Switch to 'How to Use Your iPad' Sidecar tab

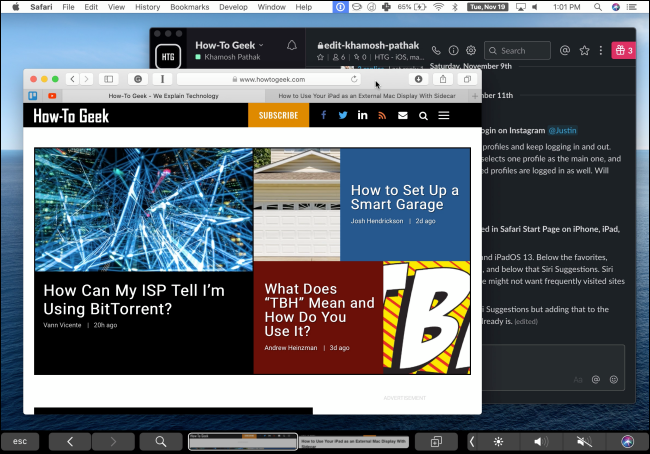[367, 96]
